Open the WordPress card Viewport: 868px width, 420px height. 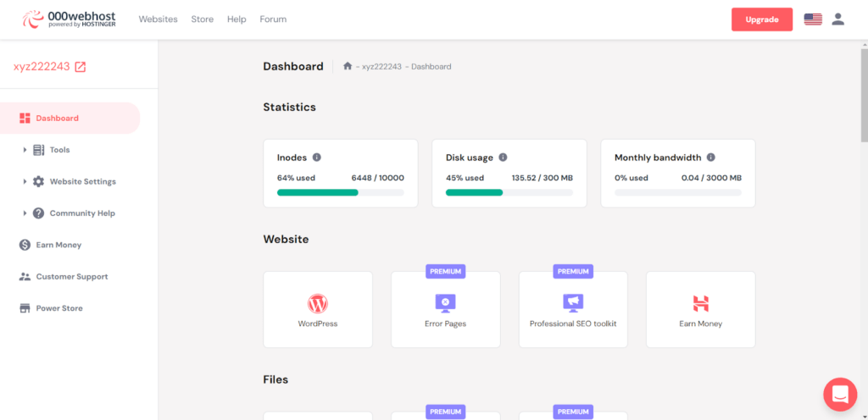point(318,309)
